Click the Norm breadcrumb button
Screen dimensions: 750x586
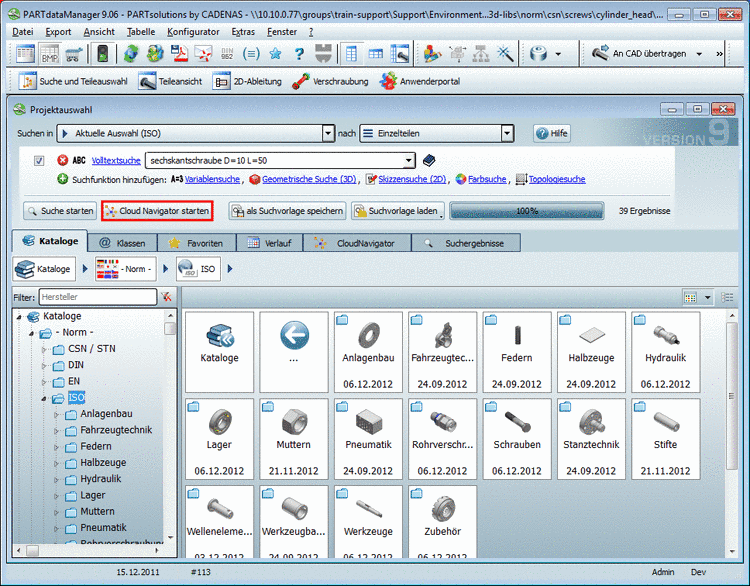125,269
